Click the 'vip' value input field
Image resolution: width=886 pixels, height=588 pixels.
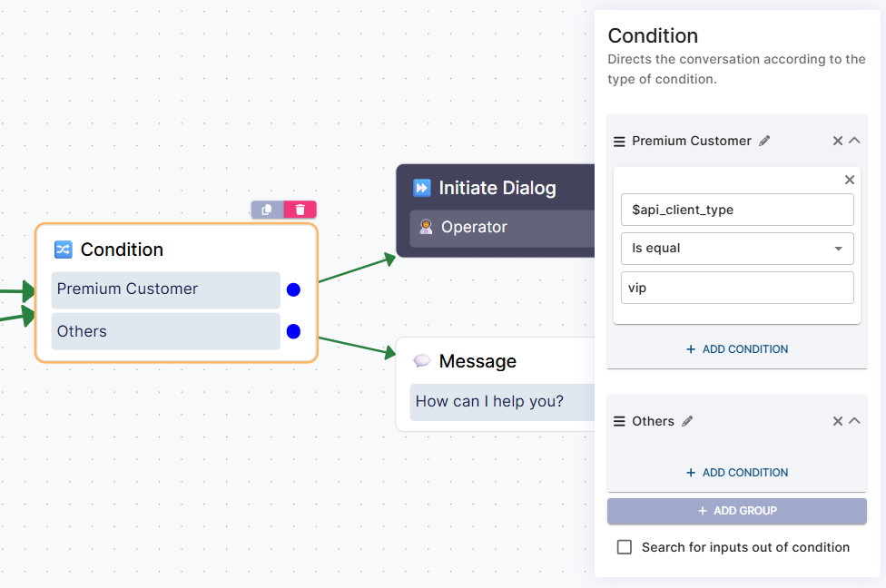click(x=736, y=288)
